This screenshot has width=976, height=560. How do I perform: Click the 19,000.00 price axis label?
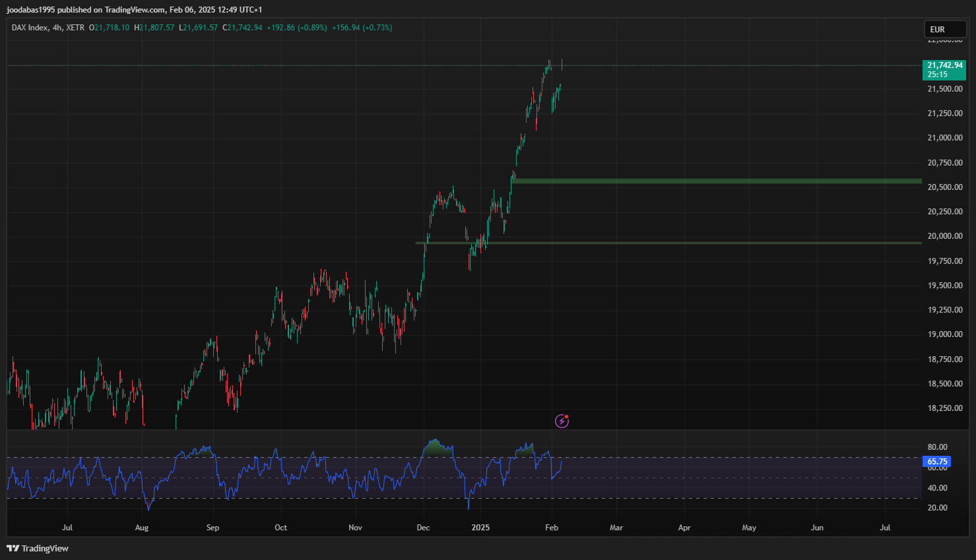coord(945,334)
